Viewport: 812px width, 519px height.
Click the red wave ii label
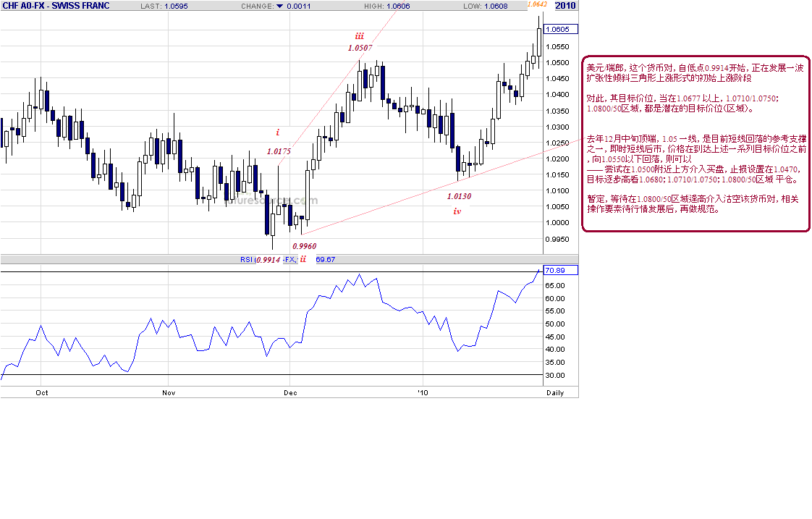coord(303,259)
